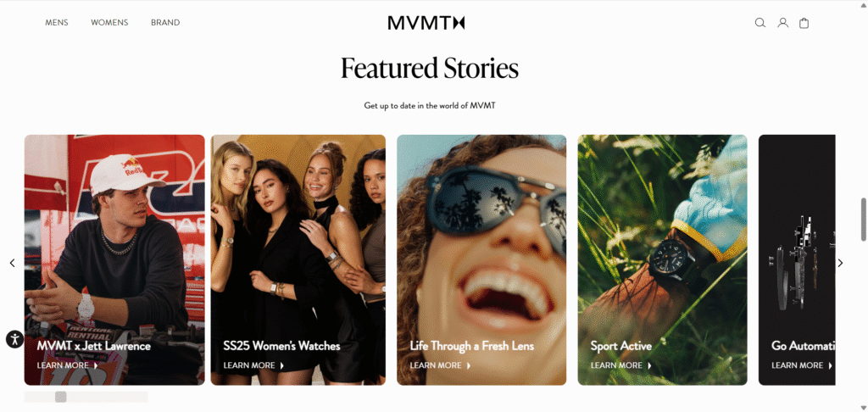Show next stories with right arrow
Viewport: 868px width, 412px height.
(840, 263)
